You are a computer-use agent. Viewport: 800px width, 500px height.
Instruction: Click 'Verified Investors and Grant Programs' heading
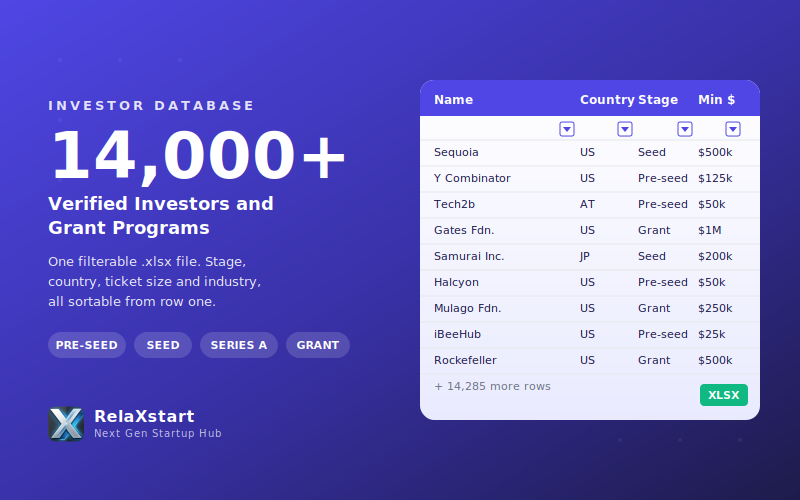click(x=161, y=216)
